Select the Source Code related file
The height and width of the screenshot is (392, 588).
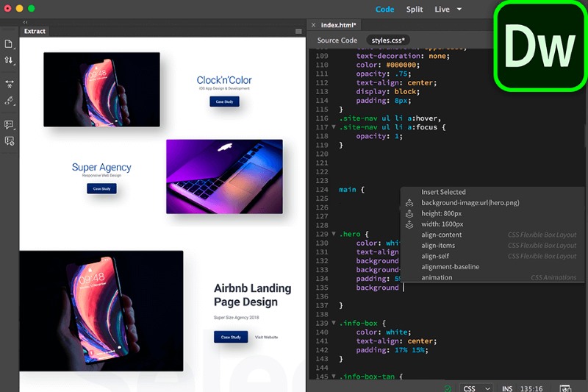pyautogui.click(x=337, y=40)
